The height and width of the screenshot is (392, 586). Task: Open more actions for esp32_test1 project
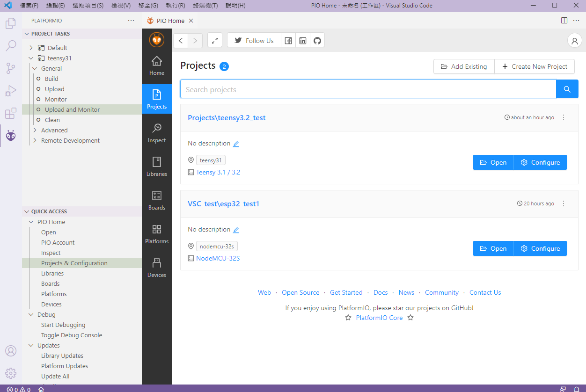click(564, 203)
